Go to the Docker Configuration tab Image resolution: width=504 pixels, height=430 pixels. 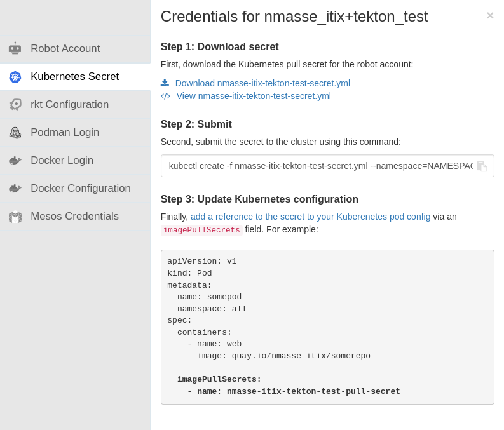click(x=81, y=189)
